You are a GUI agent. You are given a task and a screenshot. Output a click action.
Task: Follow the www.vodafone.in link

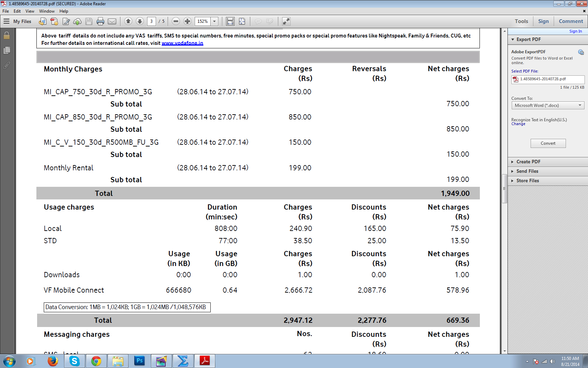pyautogui.click(x=182, y=43)
